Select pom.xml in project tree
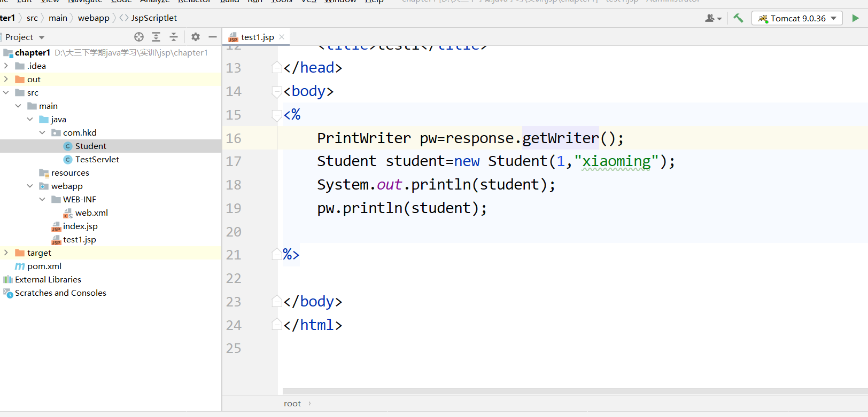The width and height of the screenshot is (868, 417). click(111, 266)
